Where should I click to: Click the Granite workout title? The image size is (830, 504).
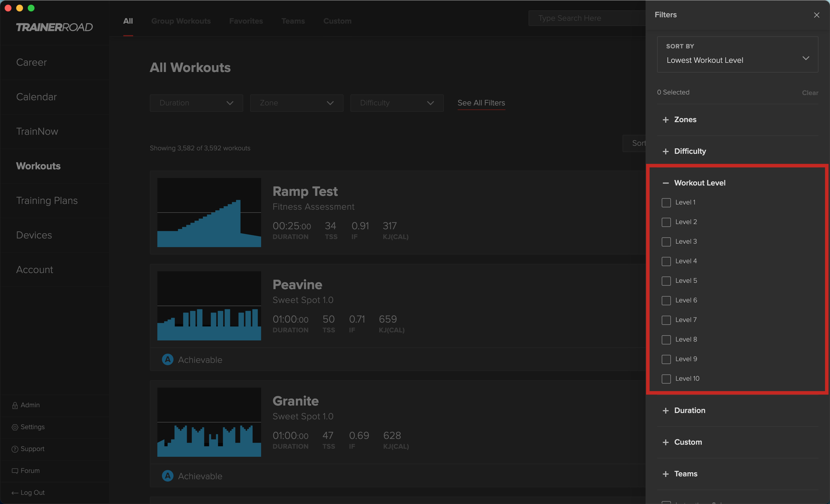click(x=295, y=401)
